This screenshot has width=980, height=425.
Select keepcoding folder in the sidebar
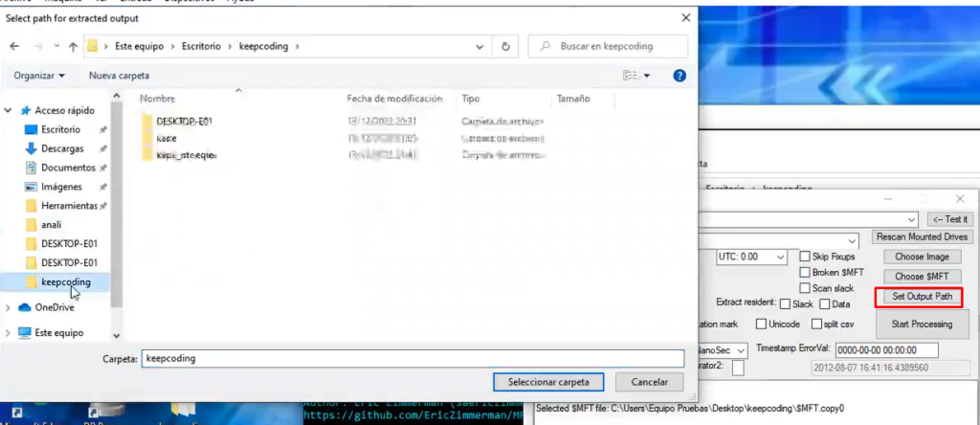pos(66,281)
